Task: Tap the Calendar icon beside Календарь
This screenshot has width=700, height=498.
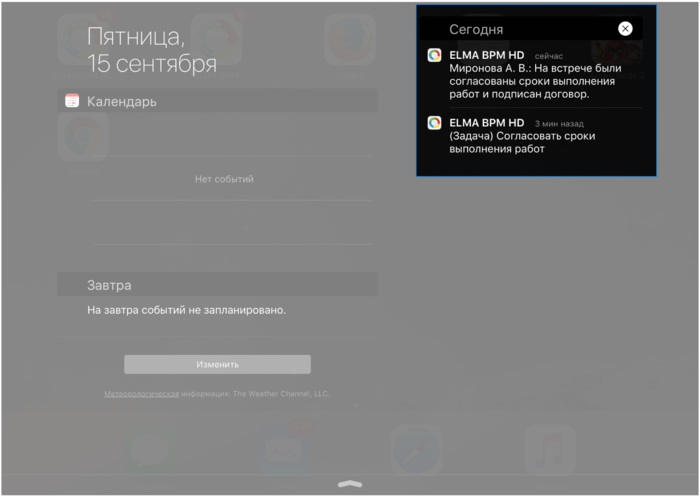Action: [72, 101]
